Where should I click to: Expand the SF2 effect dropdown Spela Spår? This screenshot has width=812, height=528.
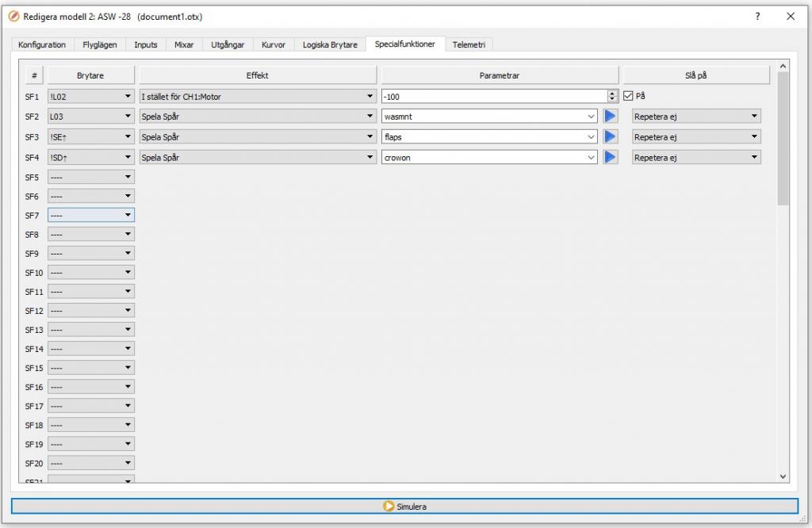(x=257, y=117)
